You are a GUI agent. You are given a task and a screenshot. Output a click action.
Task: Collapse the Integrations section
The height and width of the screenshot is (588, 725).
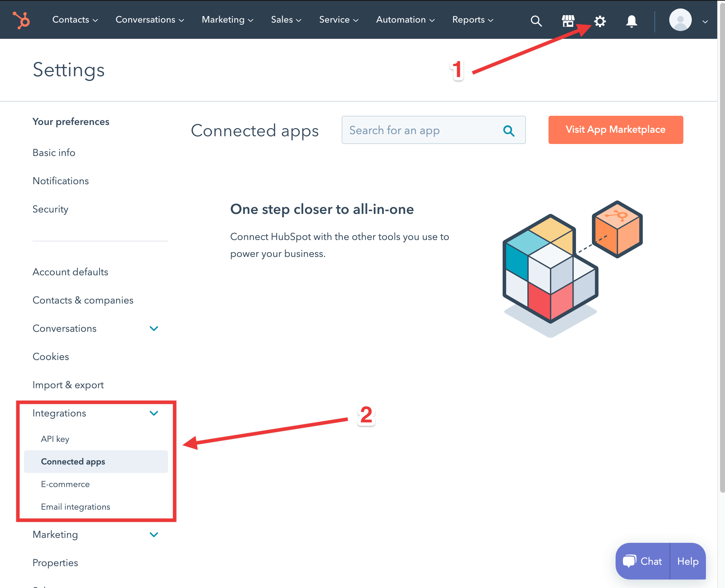pos(154,413)
